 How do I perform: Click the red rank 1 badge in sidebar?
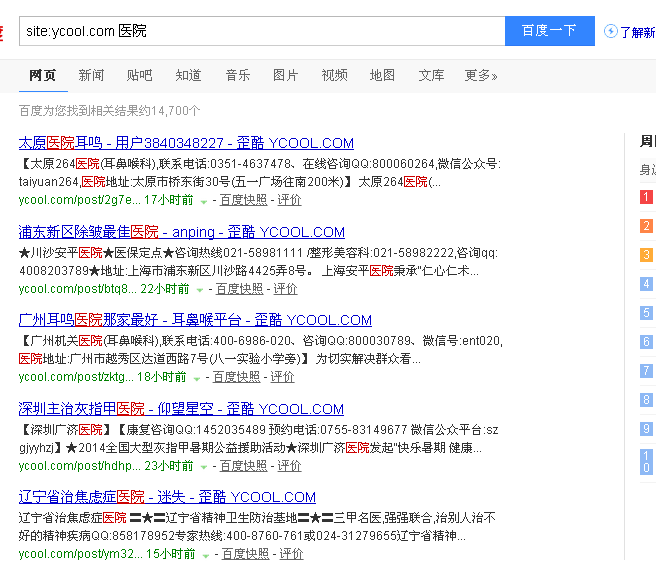pos(646,197)
